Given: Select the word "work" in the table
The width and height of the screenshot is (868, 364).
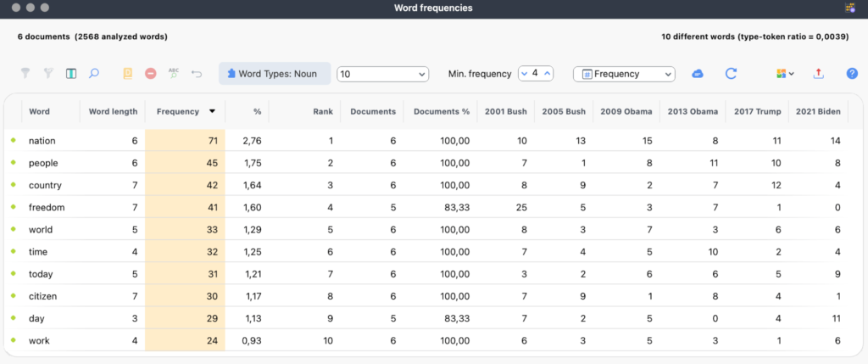Looking at the screenshot, I should pyautogui.click(x=39, y=341).
